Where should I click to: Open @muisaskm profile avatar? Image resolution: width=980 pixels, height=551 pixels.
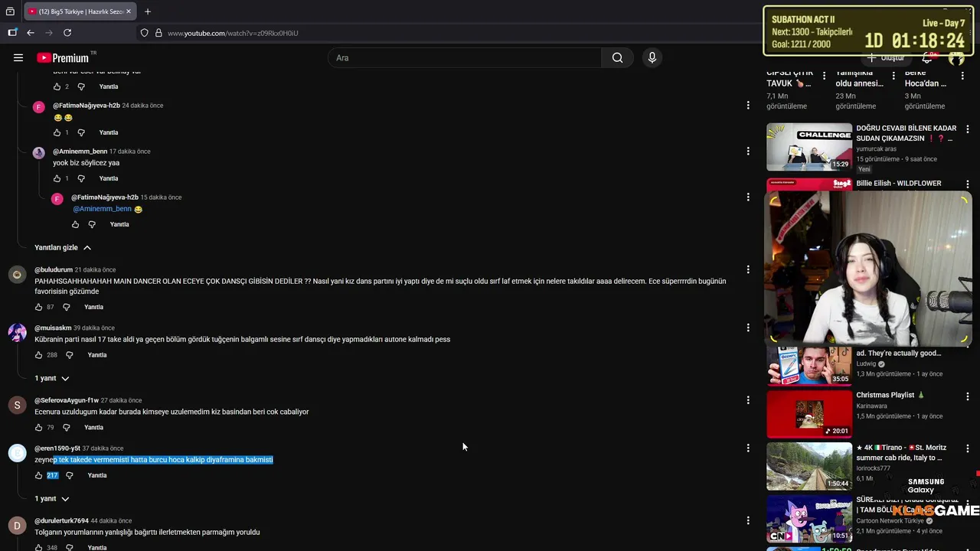(17, 333)
